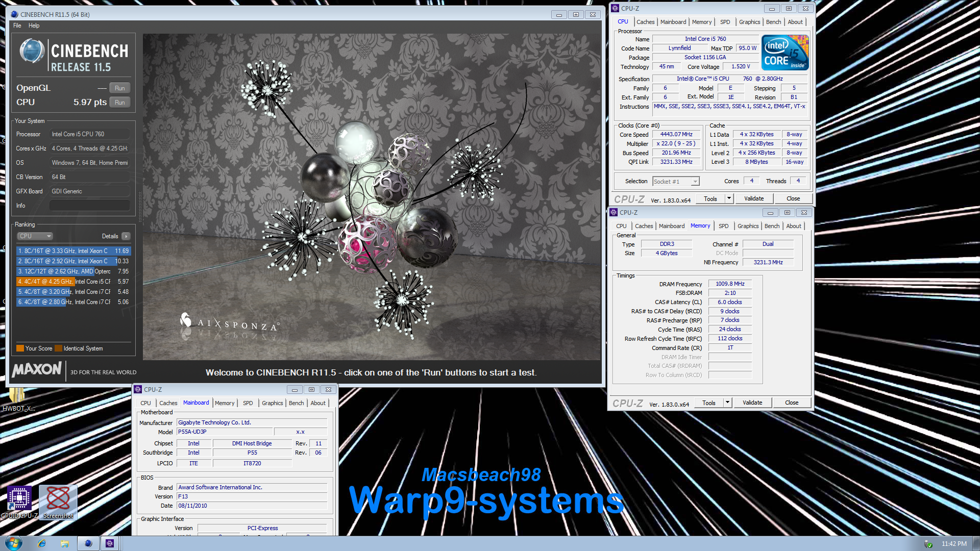
Task: Click the CPU-Z Mainboard window title icon
Action: click(138, 389)
